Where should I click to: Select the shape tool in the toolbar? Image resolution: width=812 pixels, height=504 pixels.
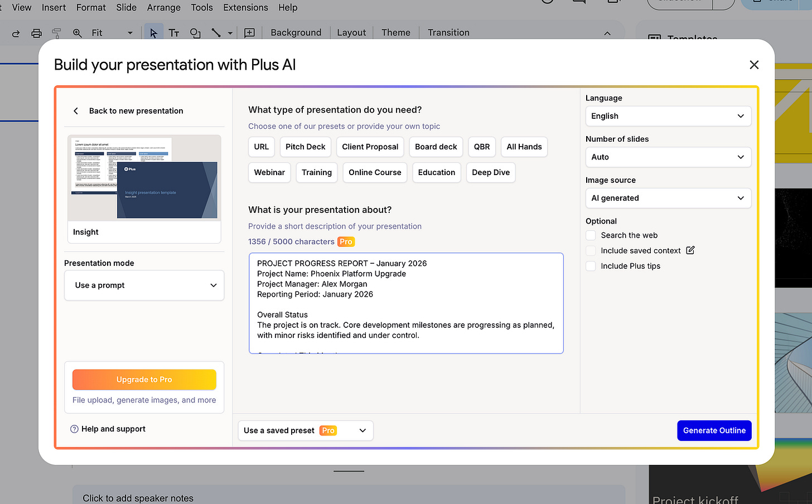(x=195, y=33)
